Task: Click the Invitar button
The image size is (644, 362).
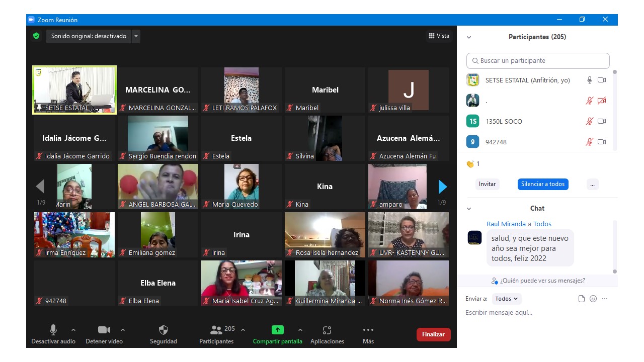Action: [487, 184]
